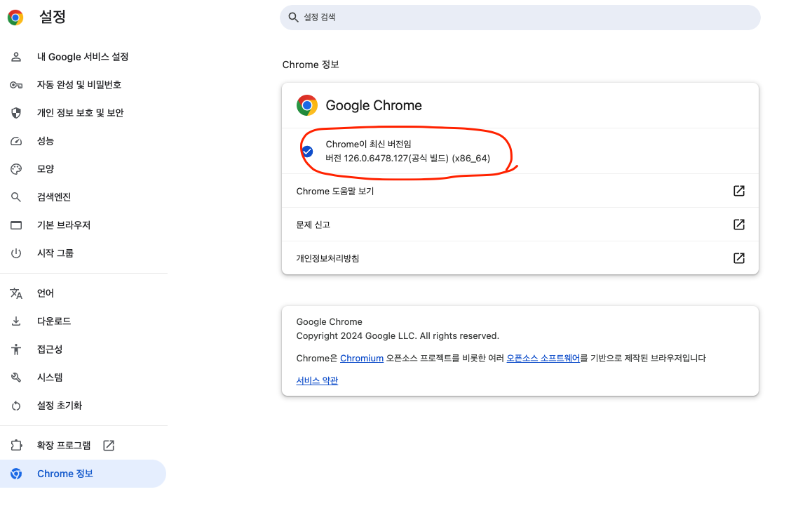Click the search magnifier icon in 설정 검색 bar
The width and height of the screenshot is (812, 527).
coord(293,18)
